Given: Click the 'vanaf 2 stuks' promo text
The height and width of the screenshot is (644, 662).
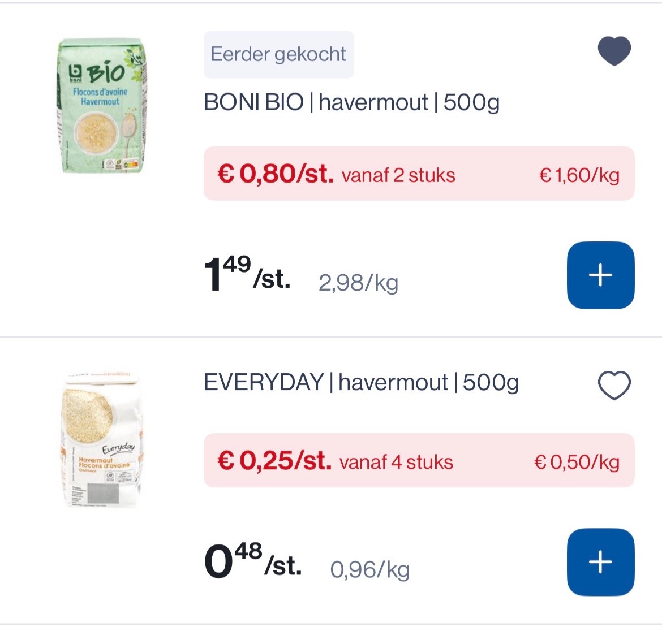Looking at the screenshot, I should 398,176.
